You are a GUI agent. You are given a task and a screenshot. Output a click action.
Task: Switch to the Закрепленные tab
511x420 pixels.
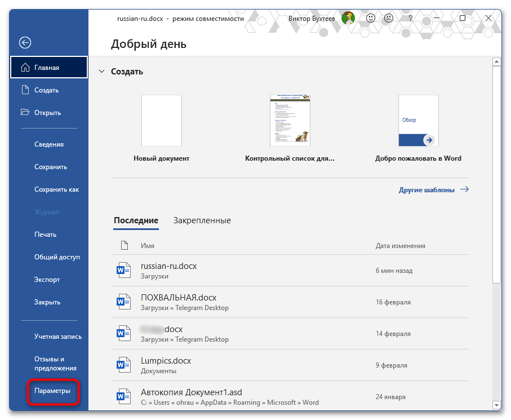[202, 220]
